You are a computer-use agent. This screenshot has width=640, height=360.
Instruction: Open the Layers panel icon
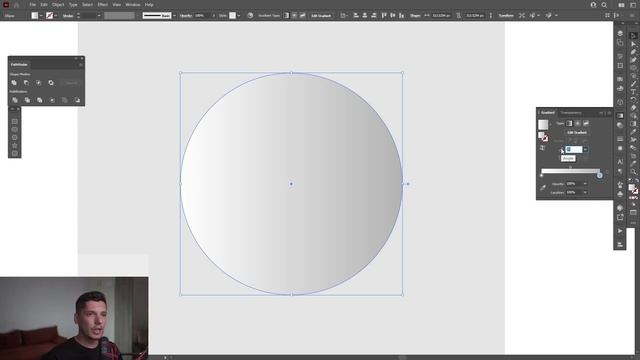click(620, 33)
